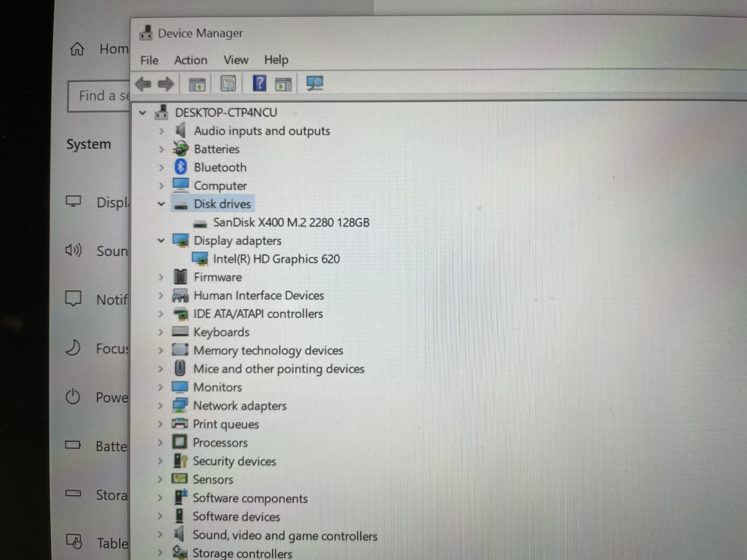The height and width of the screenshot is (560, 747).
Task: Click the Sensors category icon
Action: tap(179, 479)
